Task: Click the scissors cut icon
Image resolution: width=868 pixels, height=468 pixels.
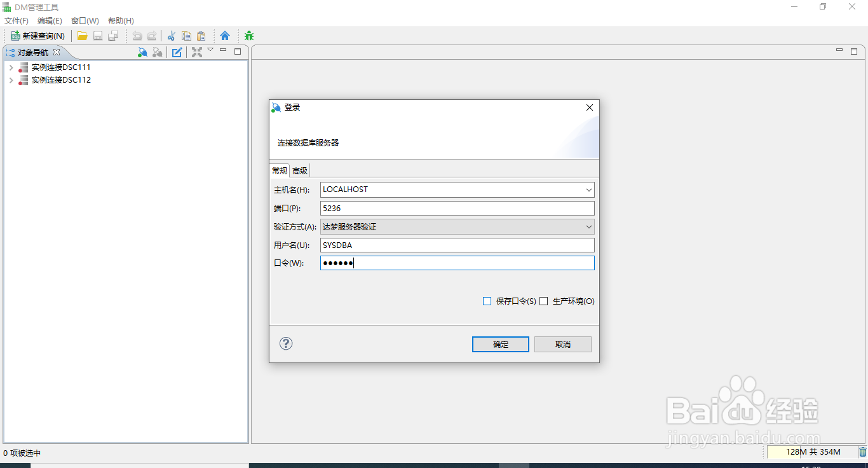Action: click(x=172, y=36)
